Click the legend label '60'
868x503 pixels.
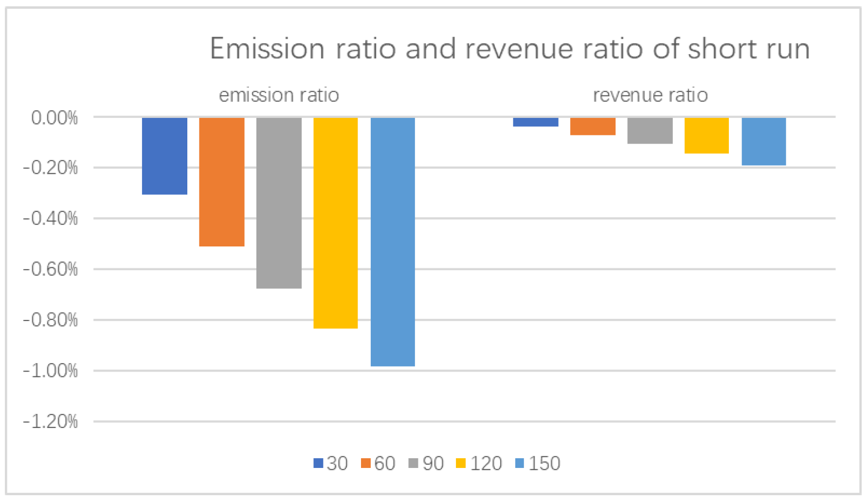(x=385, y=464)
